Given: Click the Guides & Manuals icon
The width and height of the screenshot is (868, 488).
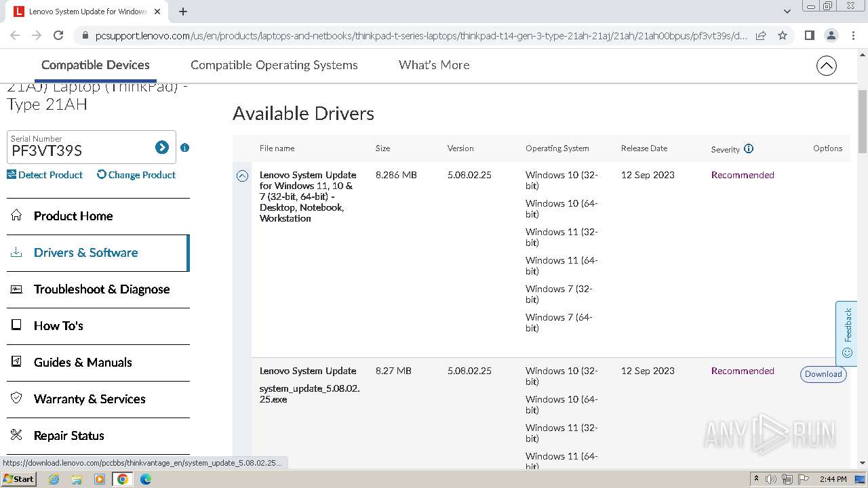Looking at the screenshot, I should (16, 362).
